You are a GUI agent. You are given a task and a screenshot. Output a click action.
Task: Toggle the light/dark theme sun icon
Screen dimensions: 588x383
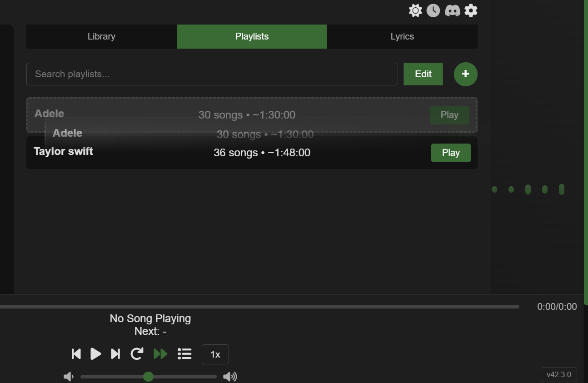point(415,10)
